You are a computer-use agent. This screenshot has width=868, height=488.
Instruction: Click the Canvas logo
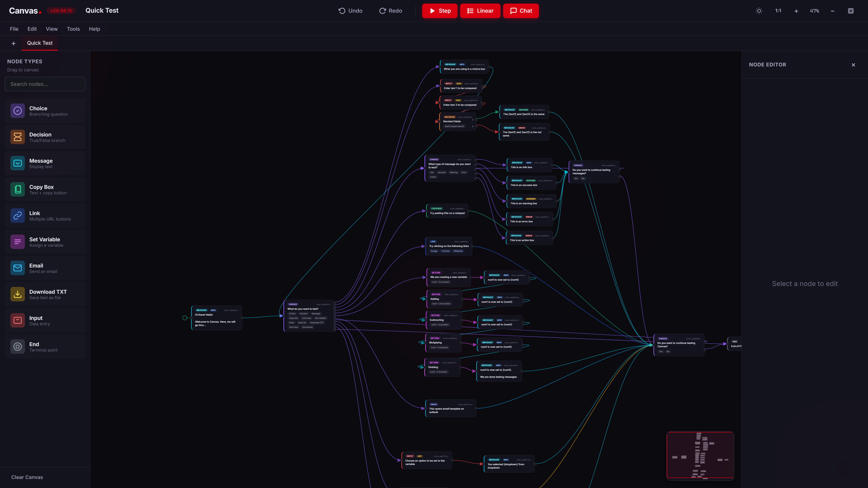tap(25, 11)
